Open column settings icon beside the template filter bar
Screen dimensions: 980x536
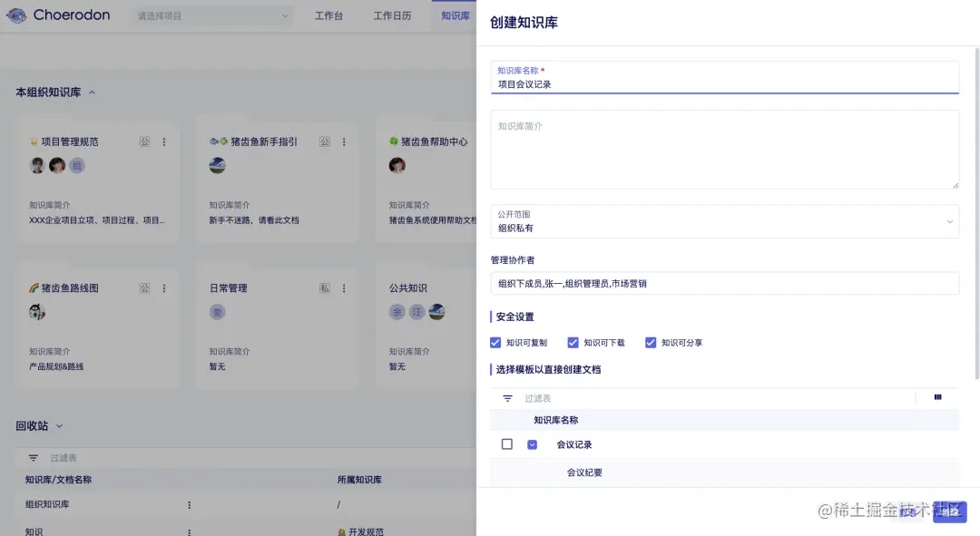pyautogui.click(x=937, y=397)
